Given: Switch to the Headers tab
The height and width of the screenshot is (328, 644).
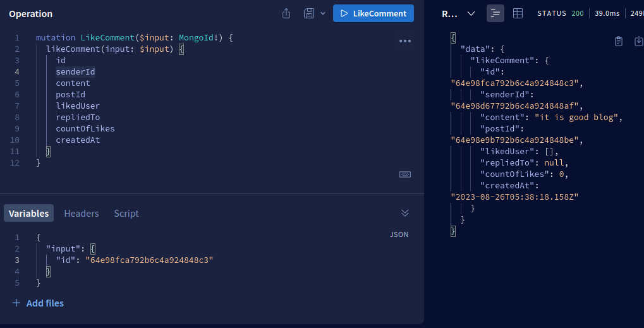Looking at the screenshot, I should [x=82, y=214].
